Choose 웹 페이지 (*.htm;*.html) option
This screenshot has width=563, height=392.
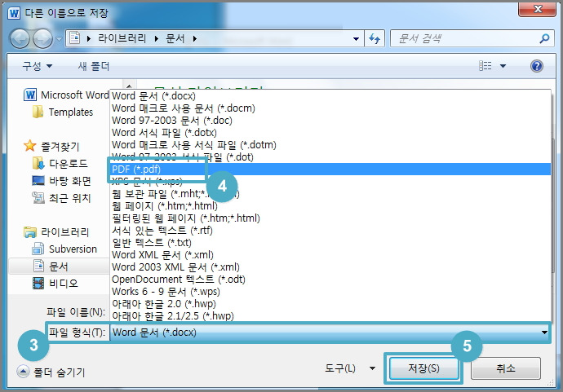coord(330,206)
